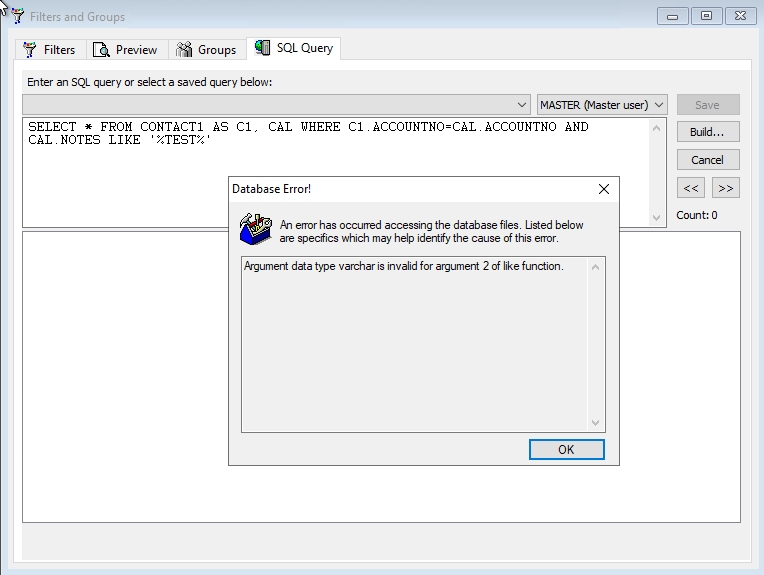Screen dimensions: 764x575
Task: Click the SQL Query tab database icon
Action: point(262,48)
